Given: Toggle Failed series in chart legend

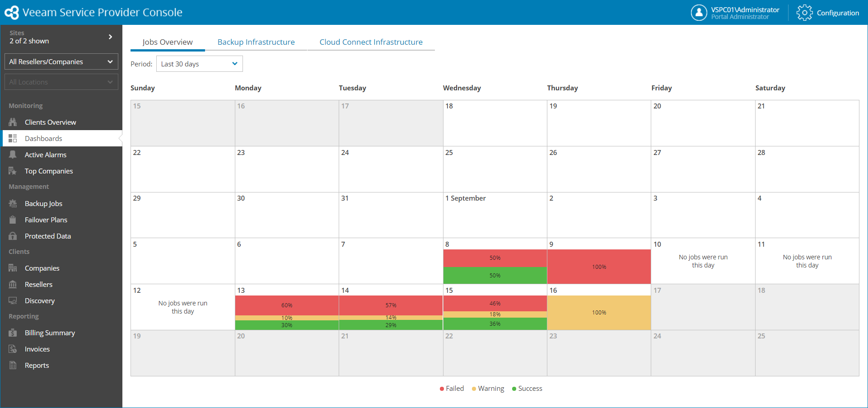Looking at the screenshot, I should coord(452,389).
